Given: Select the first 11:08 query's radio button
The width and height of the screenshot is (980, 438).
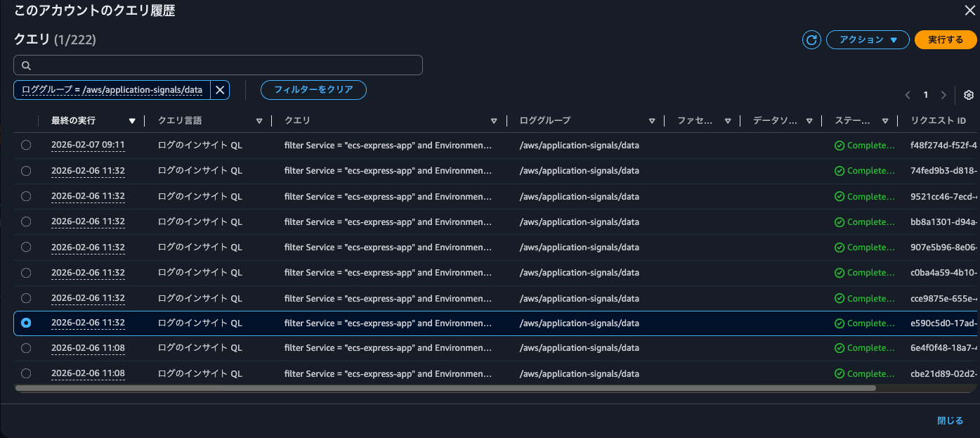Looking at the screenshot, I should pos(26,348).
